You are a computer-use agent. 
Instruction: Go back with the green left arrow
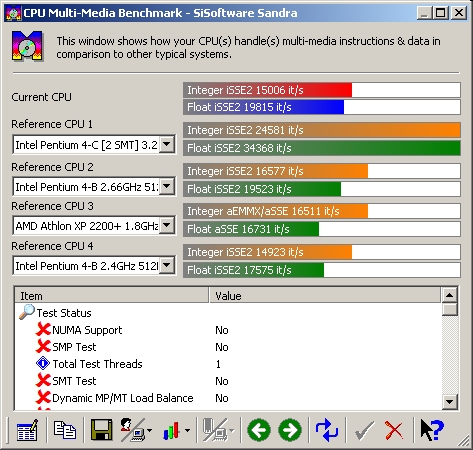coord(259,430)
